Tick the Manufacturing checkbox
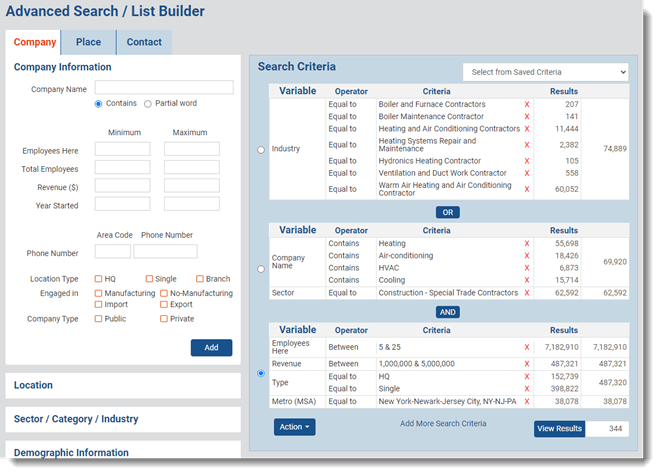Screen dimensions: 660x475 [98, 293]
